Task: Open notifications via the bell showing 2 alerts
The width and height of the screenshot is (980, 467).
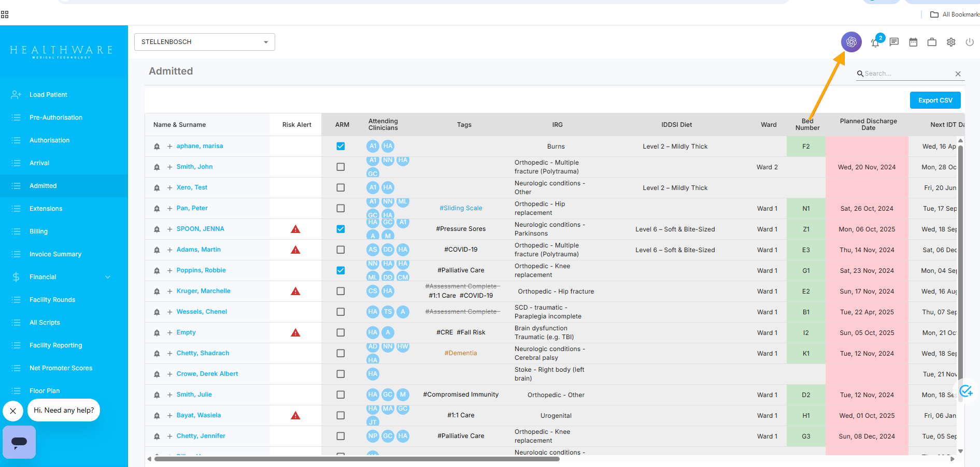Action: click(x=875, y=43)
